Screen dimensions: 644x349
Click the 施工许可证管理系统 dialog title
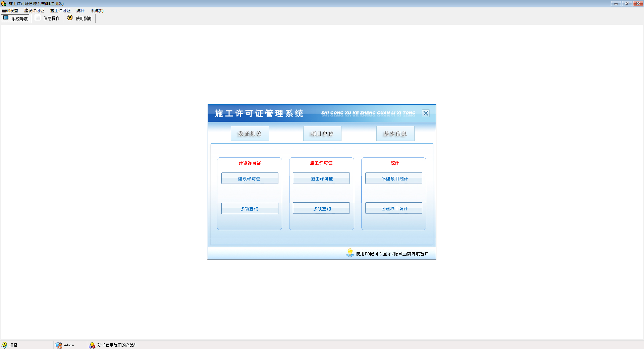coord(259,113)
